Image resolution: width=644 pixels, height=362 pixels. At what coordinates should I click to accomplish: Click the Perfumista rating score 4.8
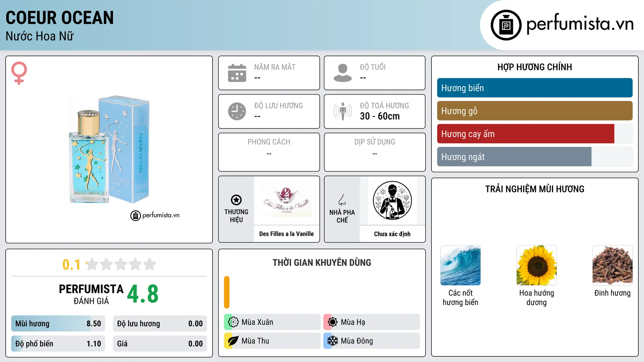coord(143,294)
